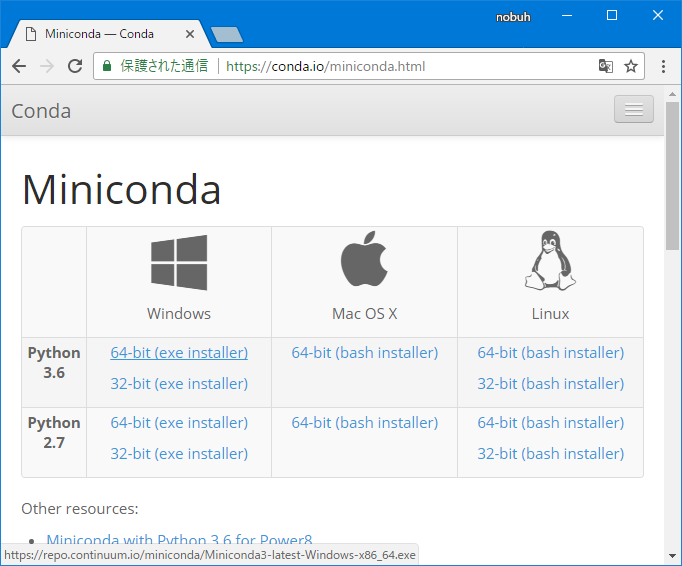Click the nobuh profile name in title bar
This screenshot has width=682, height=566.
click(513, 17)
